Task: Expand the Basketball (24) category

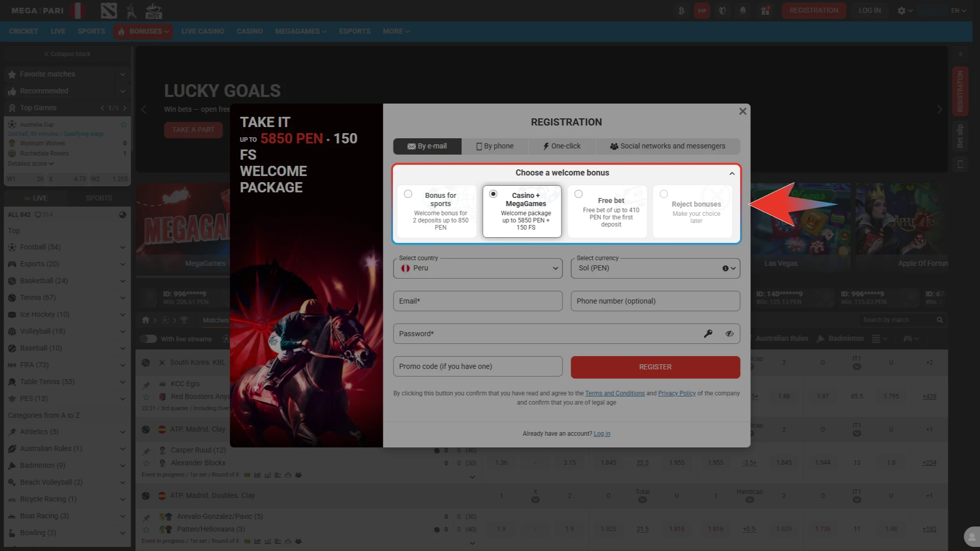Action: click(x=122, y=281)
